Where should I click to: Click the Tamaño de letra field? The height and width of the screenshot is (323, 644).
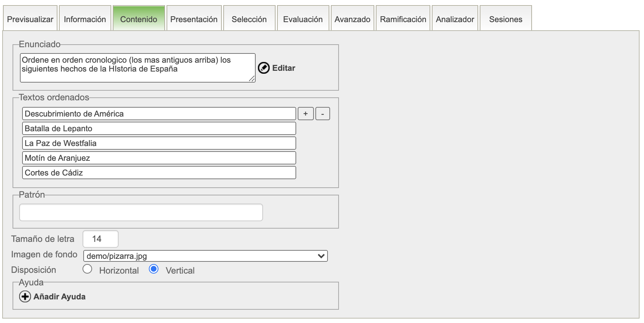pyautogui.click(x=100, y=239)
